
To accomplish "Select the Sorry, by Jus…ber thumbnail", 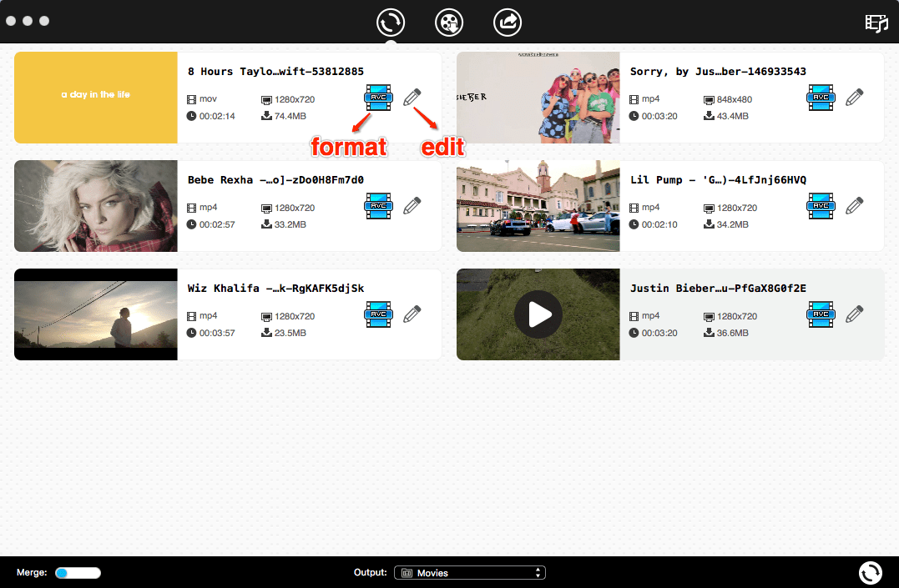I will click(538, 98).
